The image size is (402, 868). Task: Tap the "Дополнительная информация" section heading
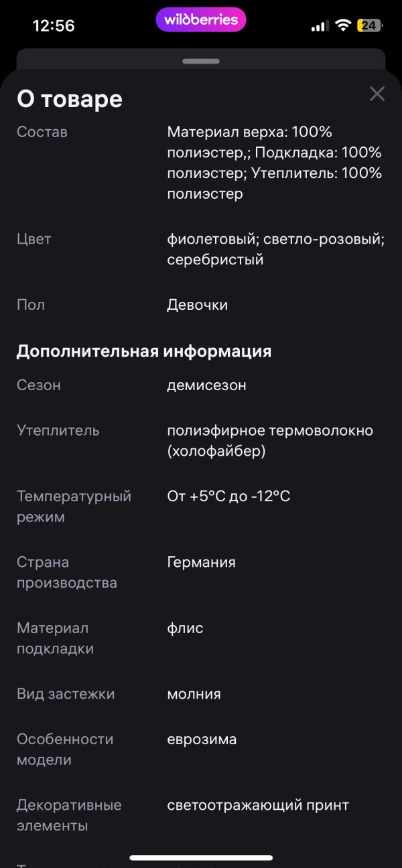click(x=144, y=351)
